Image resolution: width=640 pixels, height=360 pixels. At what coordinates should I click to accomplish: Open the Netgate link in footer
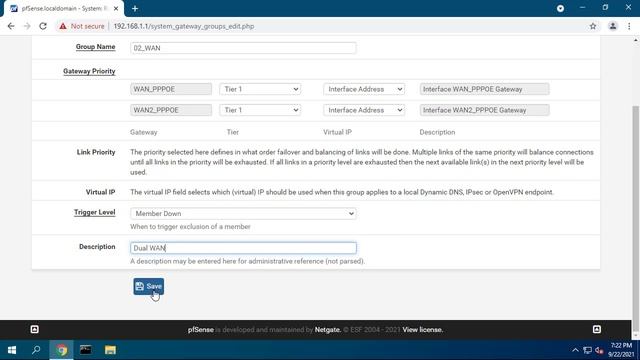tap(328, 330)
